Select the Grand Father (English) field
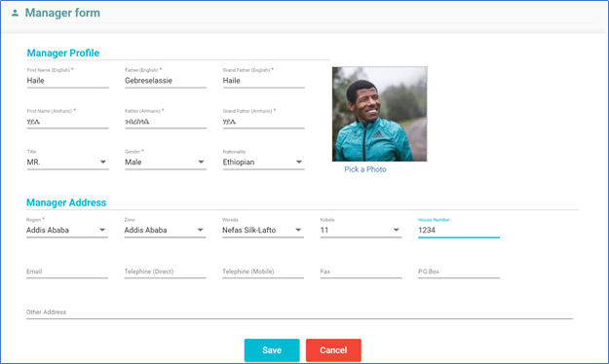Image resolution: width=609 pixels, height=364 pixels. coord(263,81)
